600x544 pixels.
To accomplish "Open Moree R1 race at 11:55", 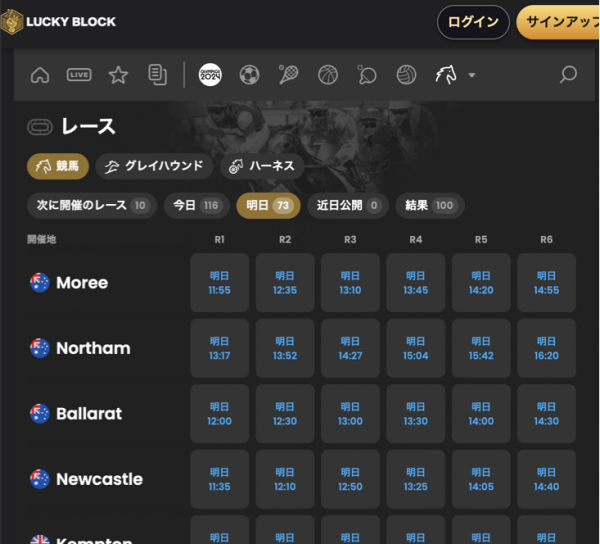I will (220, 283).
